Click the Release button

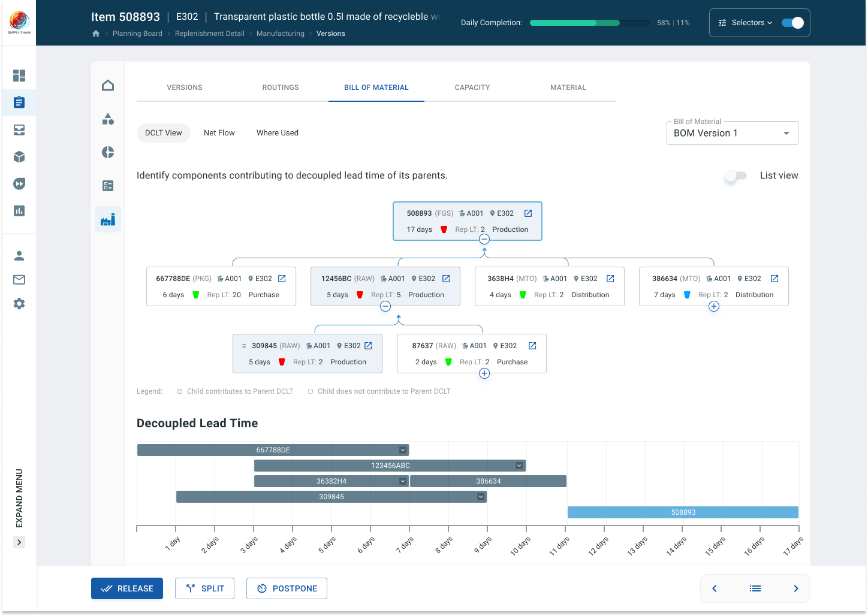(127, 588)
